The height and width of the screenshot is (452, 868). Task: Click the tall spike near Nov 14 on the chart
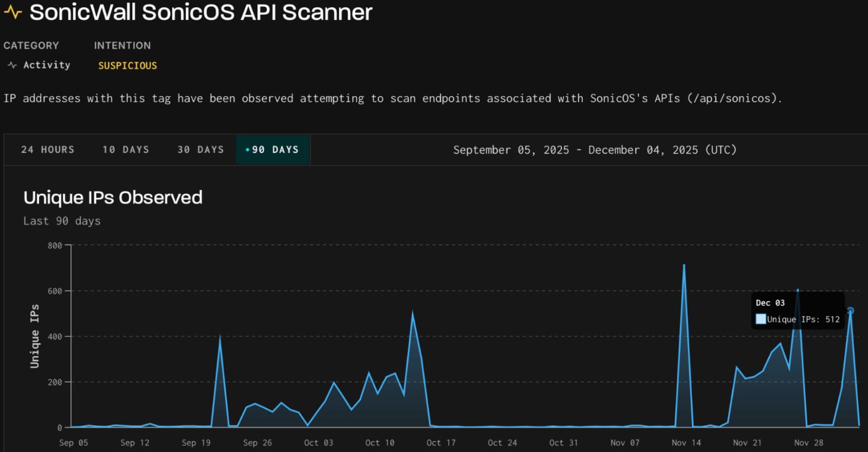click(685, 265)
